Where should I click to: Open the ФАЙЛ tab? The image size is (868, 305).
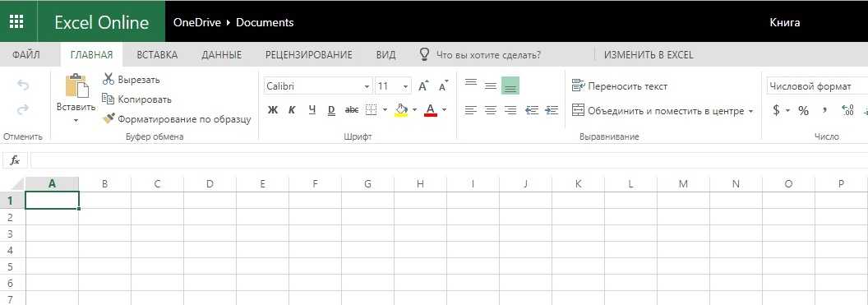(x=26, y=55)
